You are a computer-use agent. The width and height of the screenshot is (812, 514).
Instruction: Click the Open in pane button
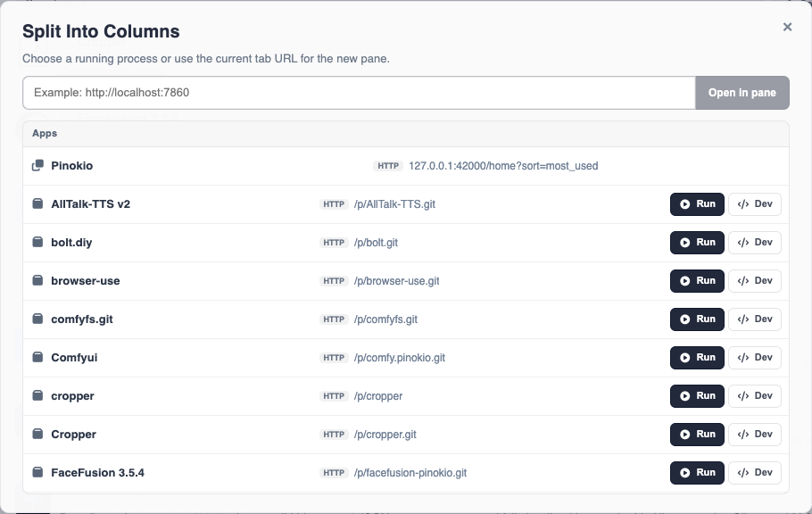742,93
